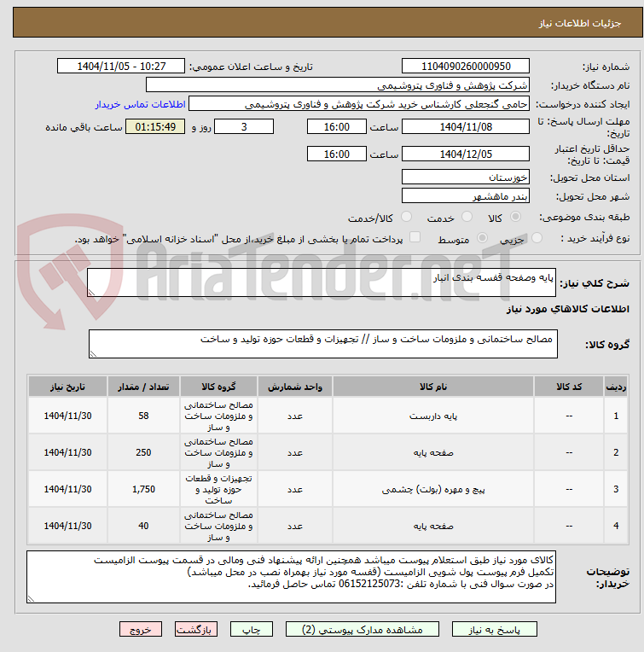
Task: Click the استان محل تحویل field خوزستان
Action: click(466, 178)
